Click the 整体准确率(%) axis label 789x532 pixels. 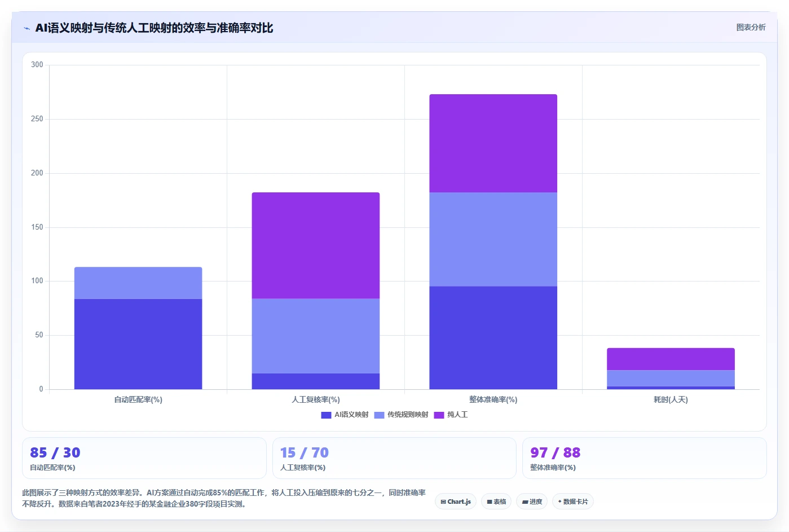tap(493, 399)
